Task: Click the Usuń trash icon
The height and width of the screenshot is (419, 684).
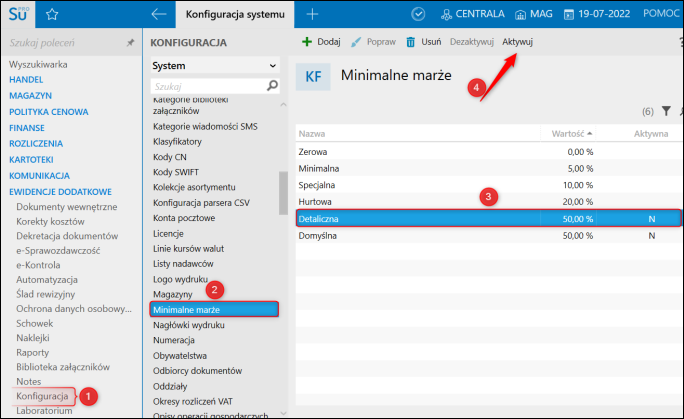Action: pos(410,42)
